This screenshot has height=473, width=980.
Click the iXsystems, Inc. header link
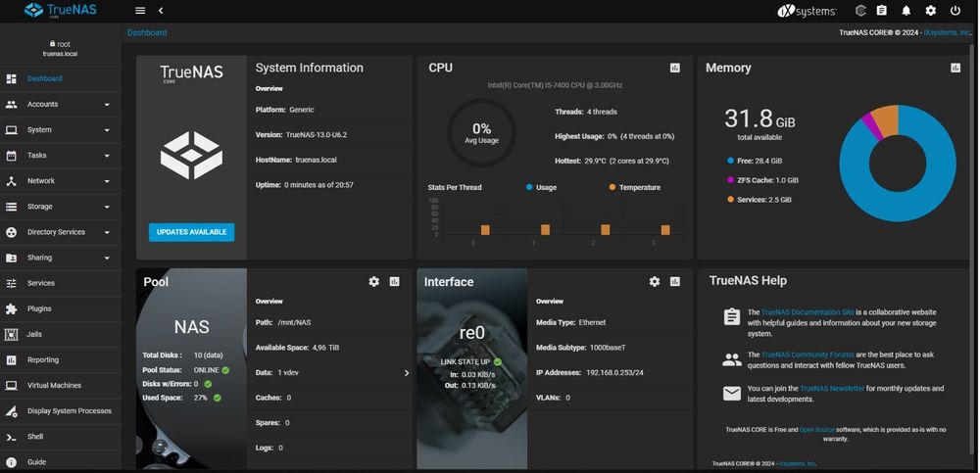(947, 32)
